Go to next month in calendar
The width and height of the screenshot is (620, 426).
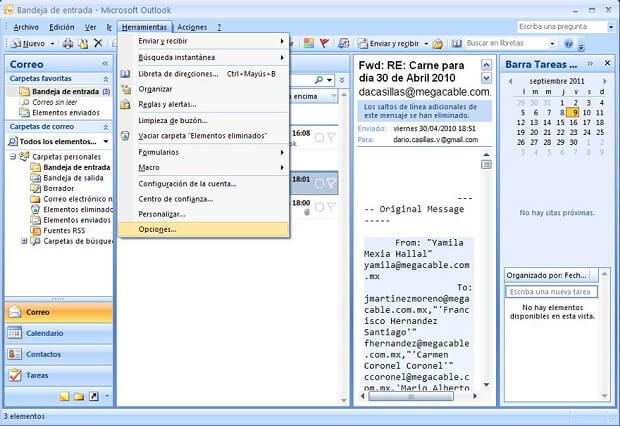point(604,81)
